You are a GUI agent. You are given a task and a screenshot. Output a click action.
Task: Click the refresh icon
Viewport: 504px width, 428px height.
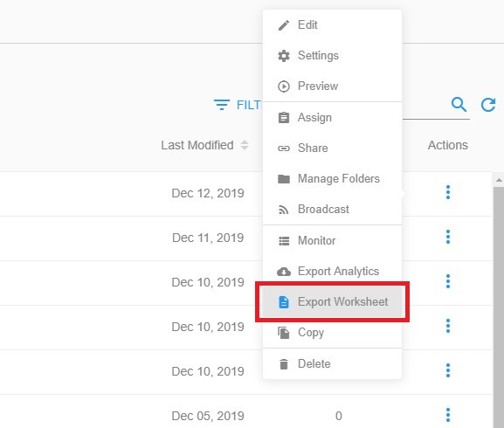(x=488, y=105)
